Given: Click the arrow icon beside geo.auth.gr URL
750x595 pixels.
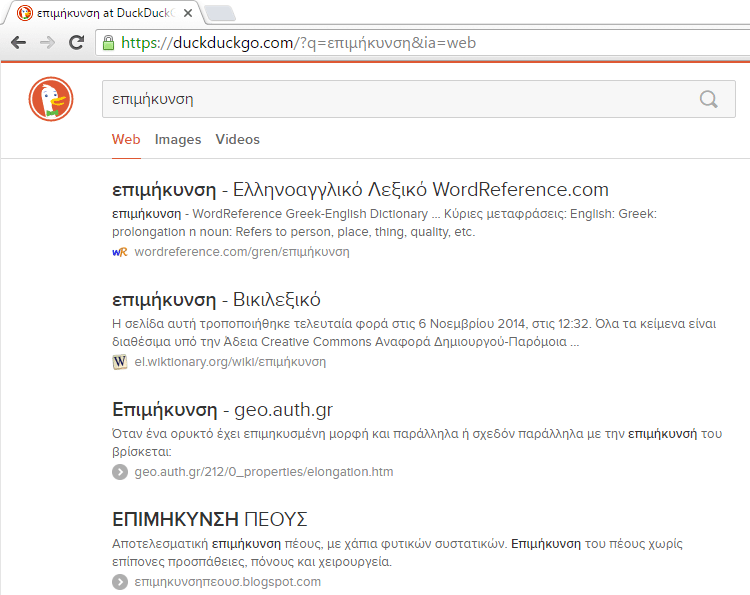Looking at the screenshot, I should click(x=120, y=472).
